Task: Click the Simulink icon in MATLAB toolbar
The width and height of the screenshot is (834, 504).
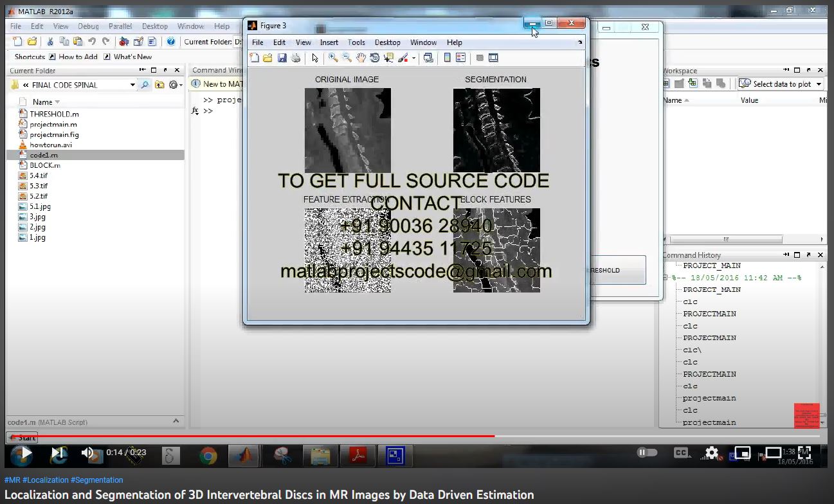Action: 123,42
